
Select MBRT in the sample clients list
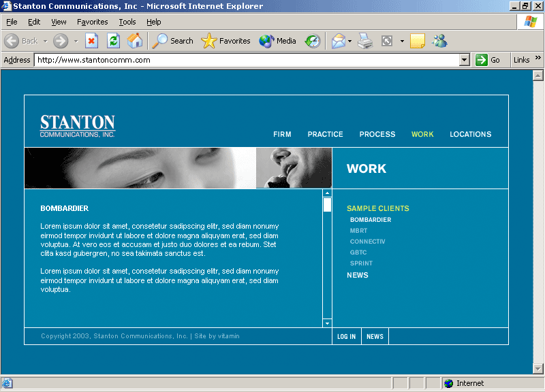pos(358,231)
